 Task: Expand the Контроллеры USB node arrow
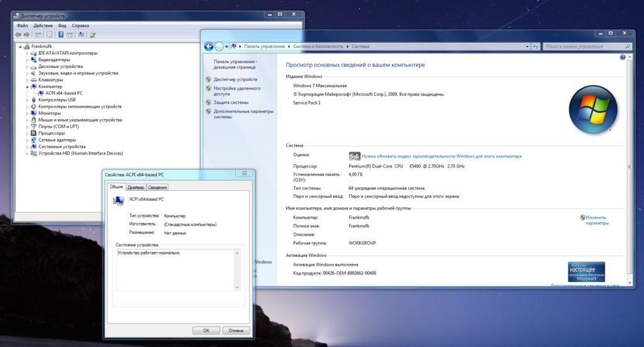tap(28, 100)
